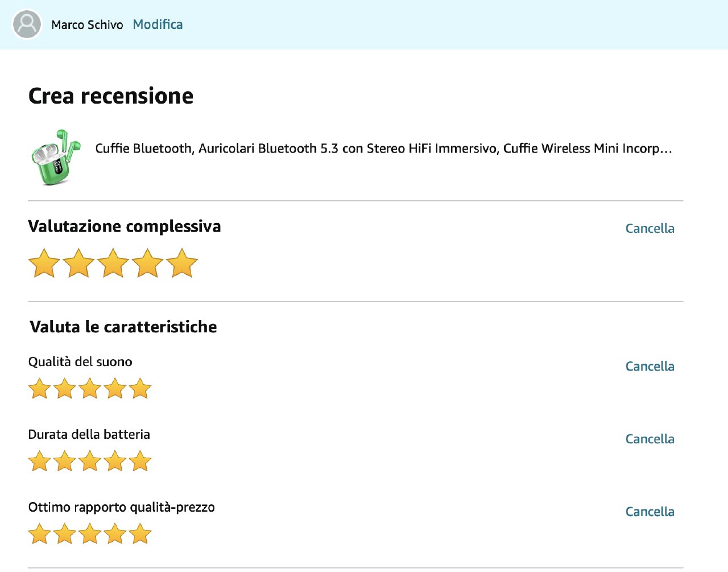728x572 pixels.
Task: Click the Cuffie Bluetooth product title
Action: coord(383,149)
